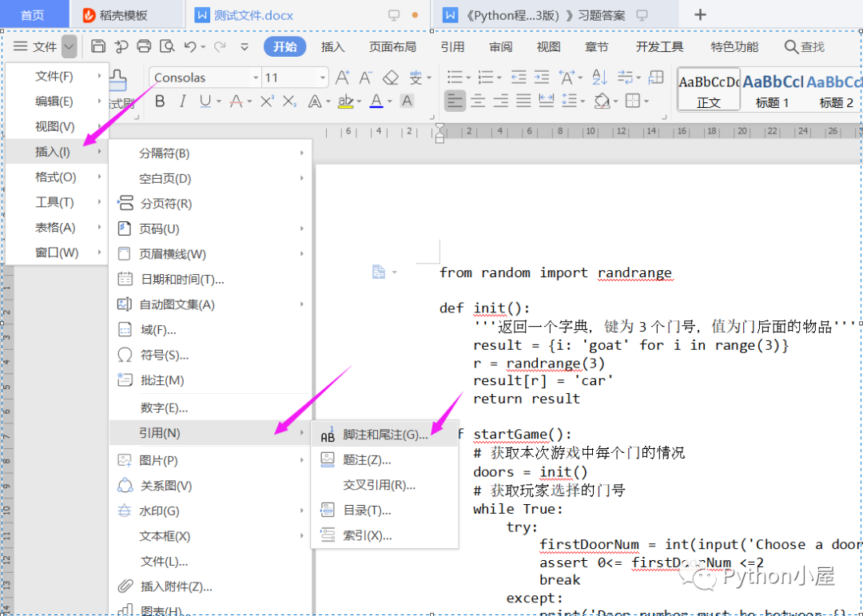Click 首页 home tab
Image resolution: width=863 pixels, height=616 pixels.
[33, 15]
